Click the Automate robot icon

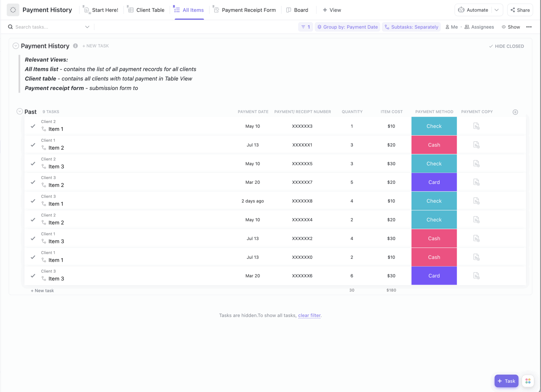(x=461, y=10)
